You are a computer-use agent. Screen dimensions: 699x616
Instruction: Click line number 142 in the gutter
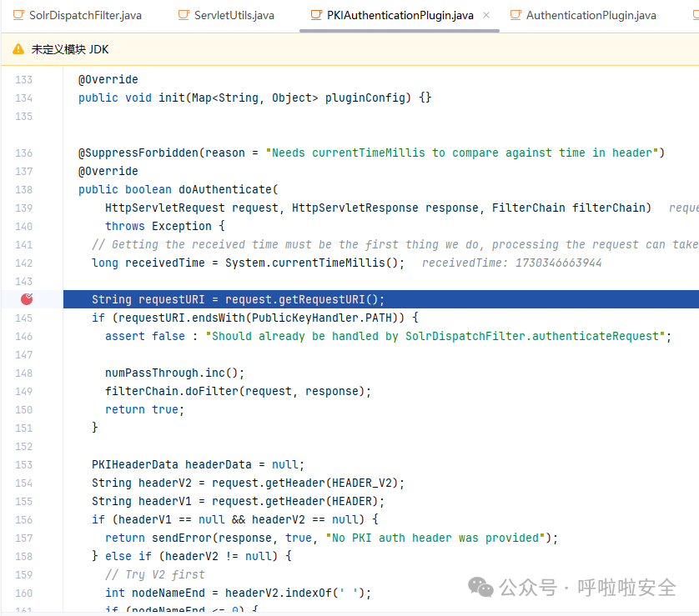(23, 263)
